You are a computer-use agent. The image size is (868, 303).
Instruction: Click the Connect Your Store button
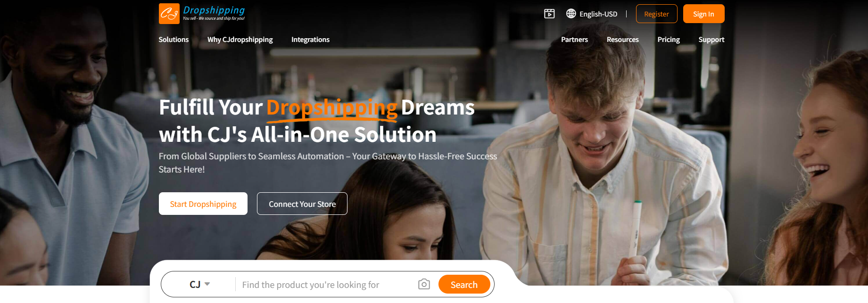click(x=302, y=204)
